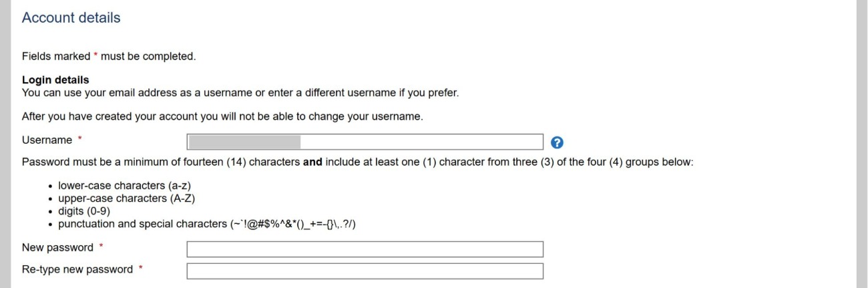Screen dimensions: 868x288
Task: Click the bold Login details heading
Action: pyautogui.click(x=55, y=80)
